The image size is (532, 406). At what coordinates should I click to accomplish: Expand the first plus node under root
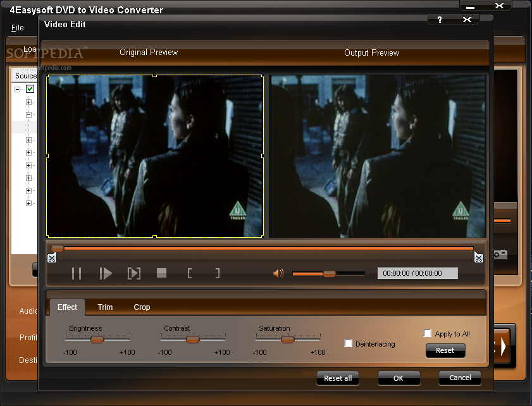[29, 102]
